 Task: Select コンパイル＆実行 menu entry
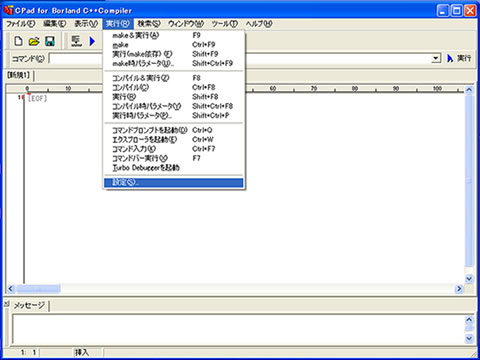[x=173, y=78]
